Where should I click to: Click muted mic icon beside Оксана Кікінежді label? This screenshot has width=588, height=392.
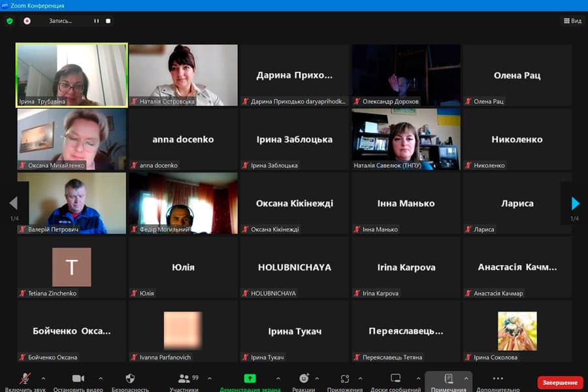tap(245, 229)
